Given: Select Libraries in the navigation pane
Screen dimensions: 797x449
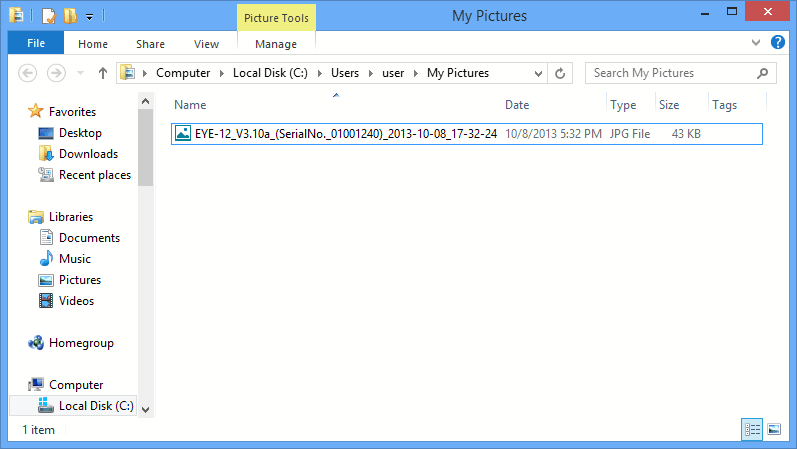Looking at the screenshot, I should (x=71, y=217).
